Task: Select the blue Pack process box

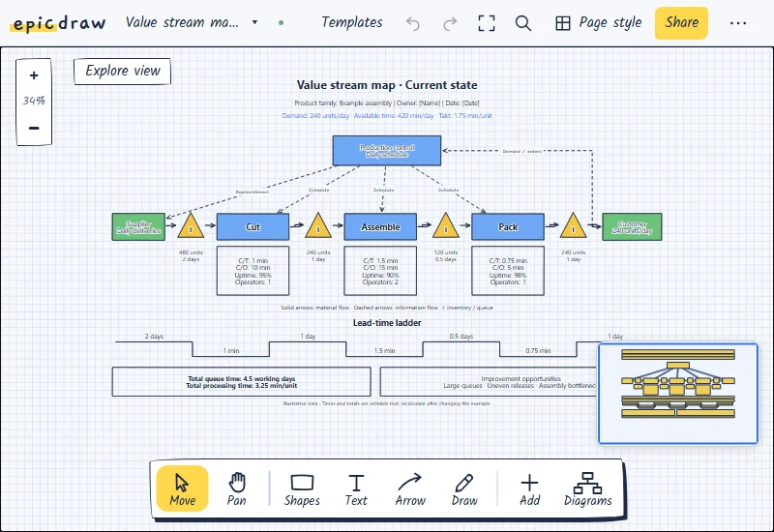Action: click(x=508, y=227)
